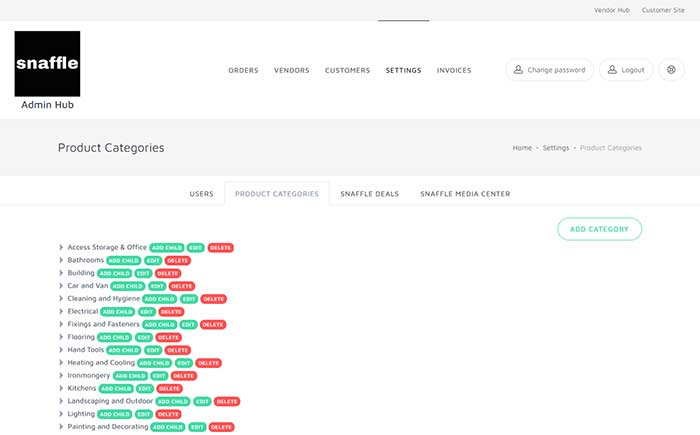Add child to Access Storage & Office
Screen dimensions: 700x435
click(167, 247)
